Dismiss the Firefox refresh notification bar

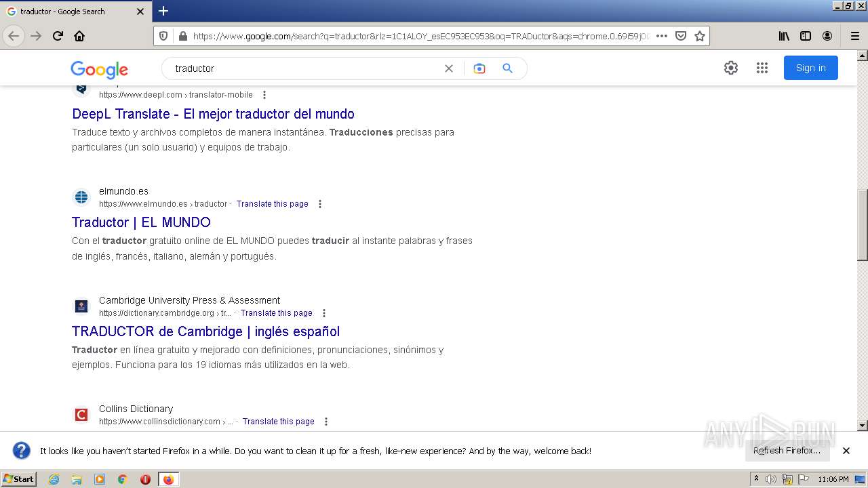pos(846,451)
